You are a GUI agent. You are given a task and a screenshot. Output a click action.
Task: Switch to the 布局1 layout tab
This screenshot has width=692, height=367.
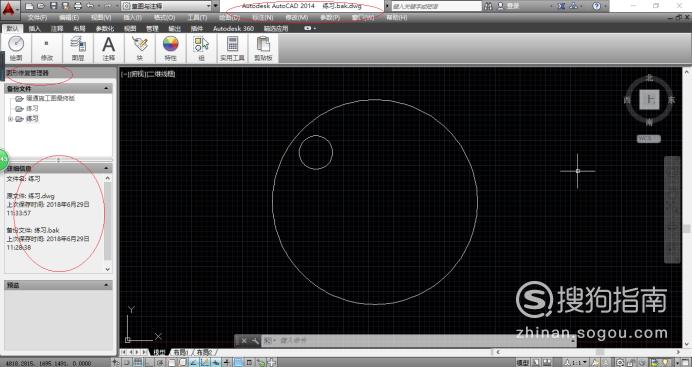coord(180,352)
